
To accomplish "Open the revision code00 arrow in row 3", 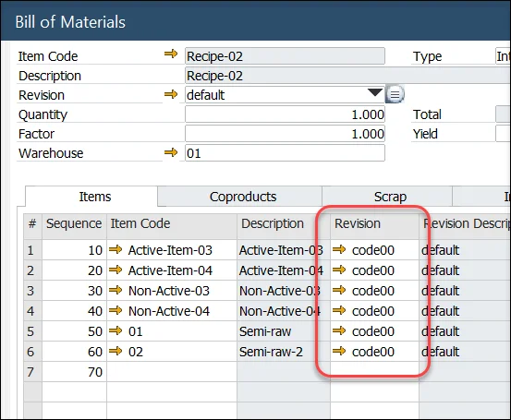I will tap(339, 290).
